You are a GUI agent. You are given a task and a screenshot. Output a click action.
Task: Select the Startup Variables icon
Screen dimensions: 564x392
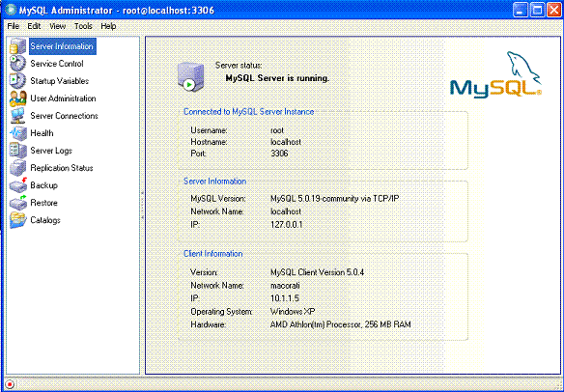17,80
